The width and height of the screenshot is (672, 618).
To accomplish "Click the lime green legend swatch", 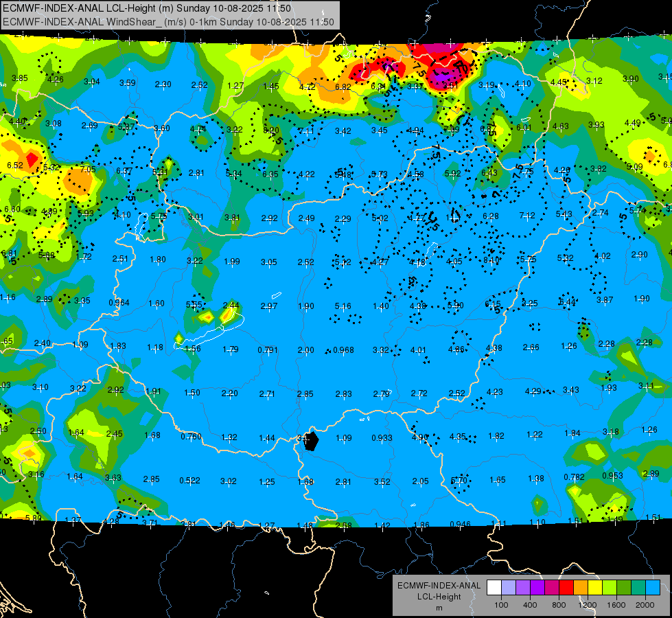I will click(610, 588).
